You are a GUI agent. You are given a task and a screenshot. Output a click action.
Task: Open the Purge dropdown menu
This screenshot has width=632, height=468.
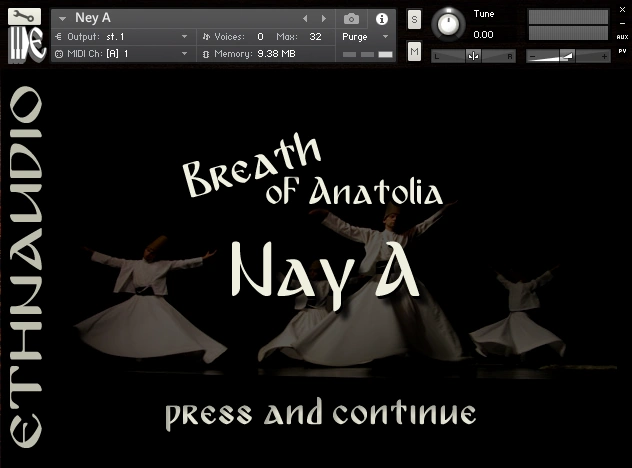tap(365, 37)
